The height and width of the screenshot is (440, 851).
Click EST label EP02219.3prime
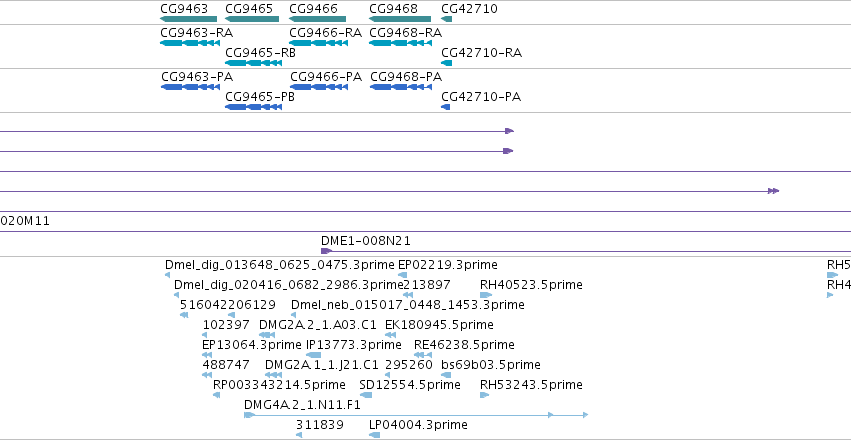[448, 265]
